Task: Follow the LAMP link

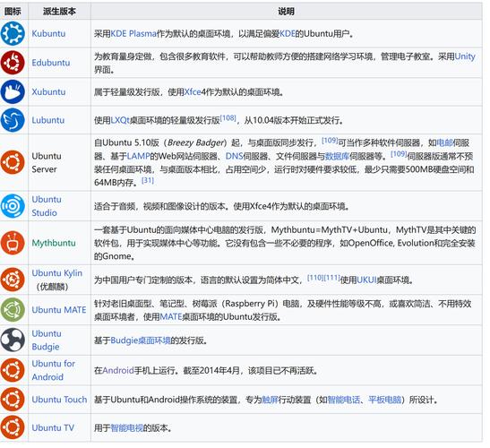Action: pos(139,156)
